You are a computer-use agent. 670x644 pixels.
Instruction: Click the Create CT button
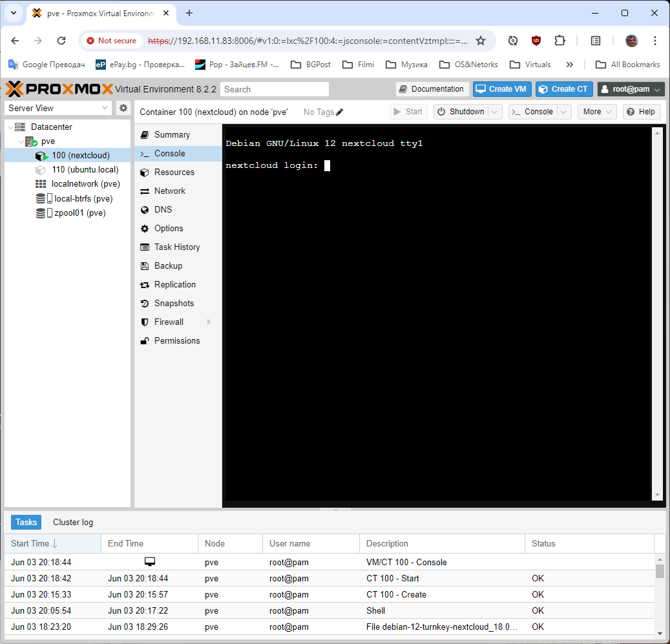563,89
